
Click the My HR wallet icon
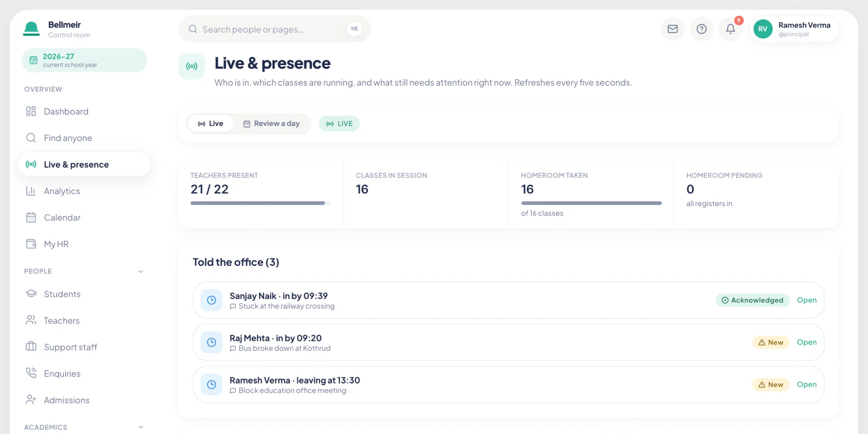[31, 244]
